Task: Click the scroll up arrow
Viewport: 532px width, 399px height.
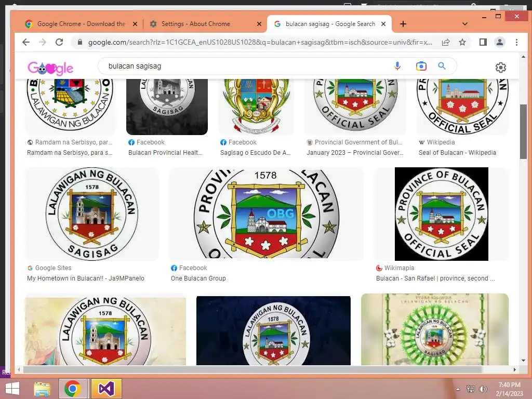Action: (x=524, y=57)
